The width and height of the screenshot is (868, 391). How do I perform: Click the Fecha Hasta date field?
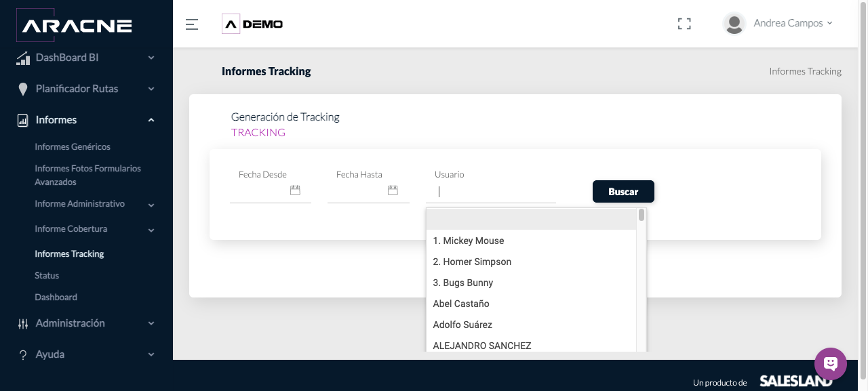coord(368,191)
